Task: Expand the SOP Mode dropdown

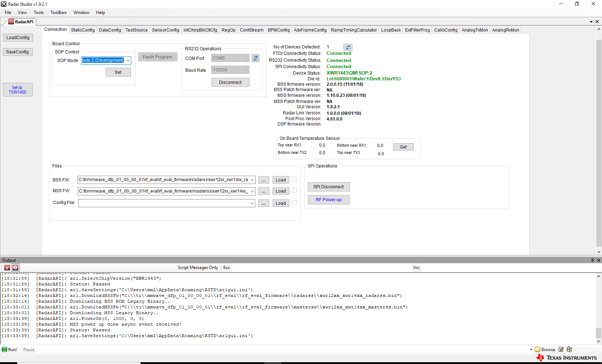Action: tap(128, 61)
